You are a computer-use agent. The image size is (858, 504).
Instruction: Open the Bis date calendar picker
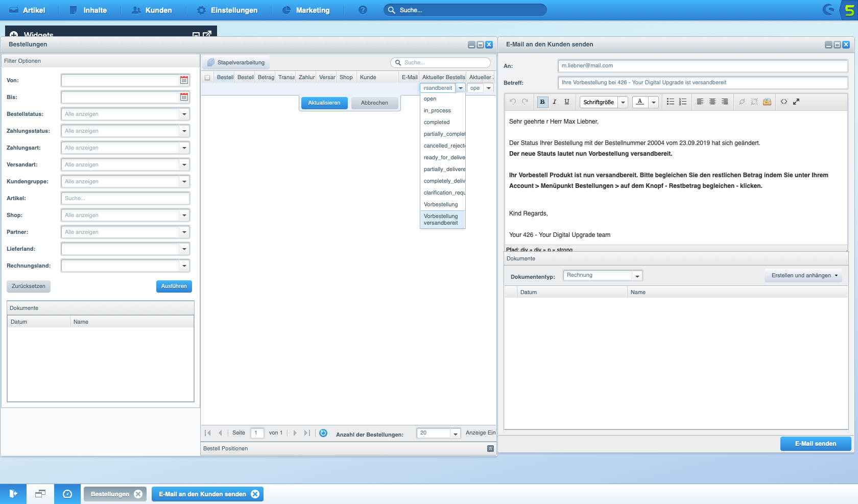pyautogui.click(x=184, y=97)
